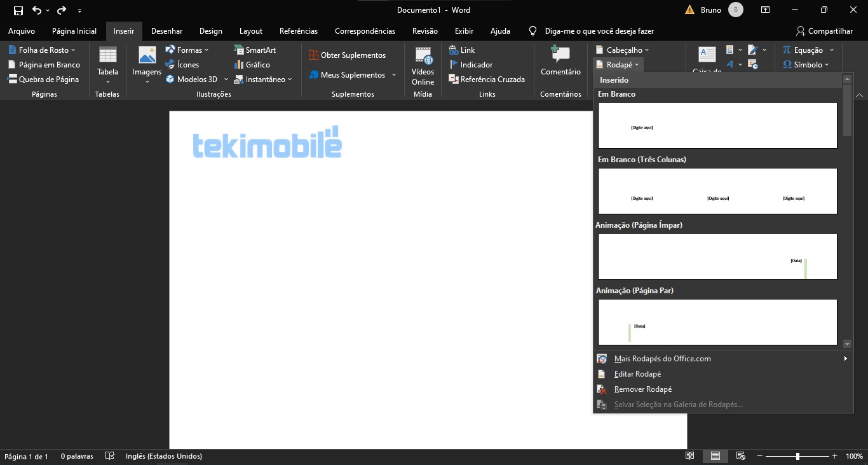Insert Date and Time icon
This screenshot has width=868, height=465.
click(x=753, y=64)
